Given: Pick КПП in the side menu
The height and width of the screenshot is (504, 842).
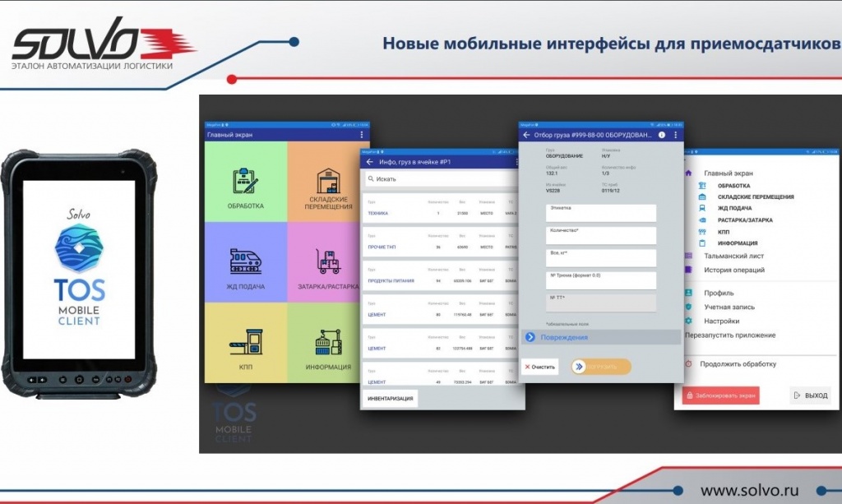Looking at the screenshot, I should [724, 232].
